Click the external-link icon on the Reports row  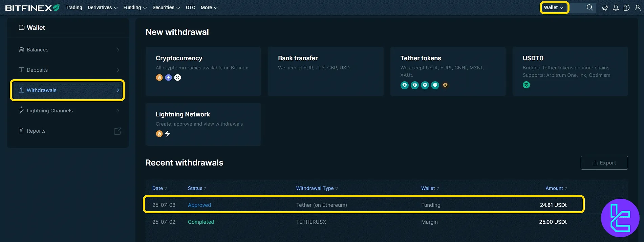pyautogui.click(x=117, y=131)
